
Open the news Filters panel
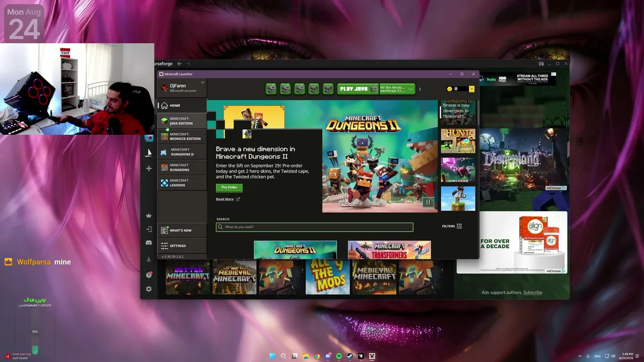(452, 226)
